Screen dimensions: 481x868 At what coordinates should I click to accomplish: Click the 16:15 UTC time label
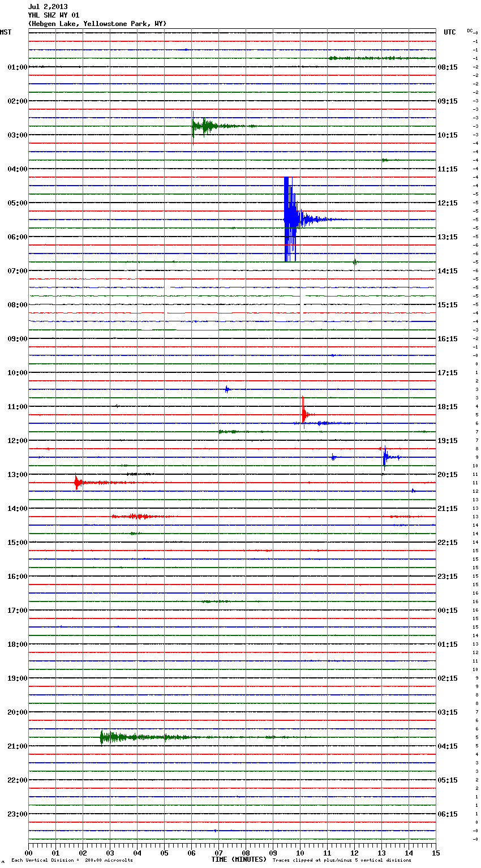pos(448,338)
